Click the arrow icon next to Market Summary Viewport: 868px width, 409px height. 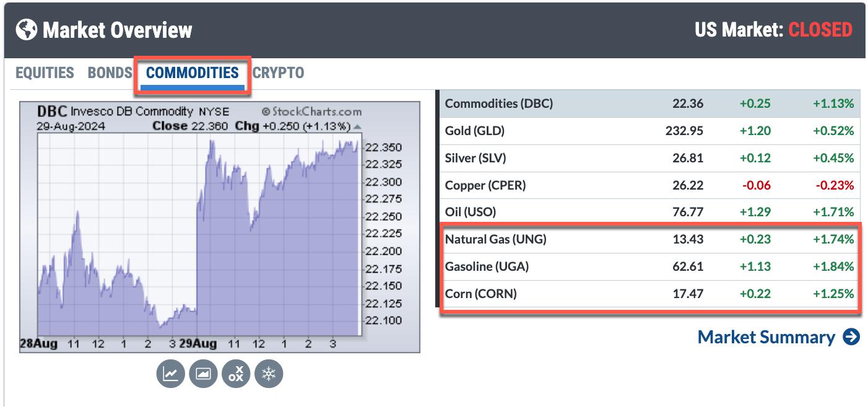(851, 337)
